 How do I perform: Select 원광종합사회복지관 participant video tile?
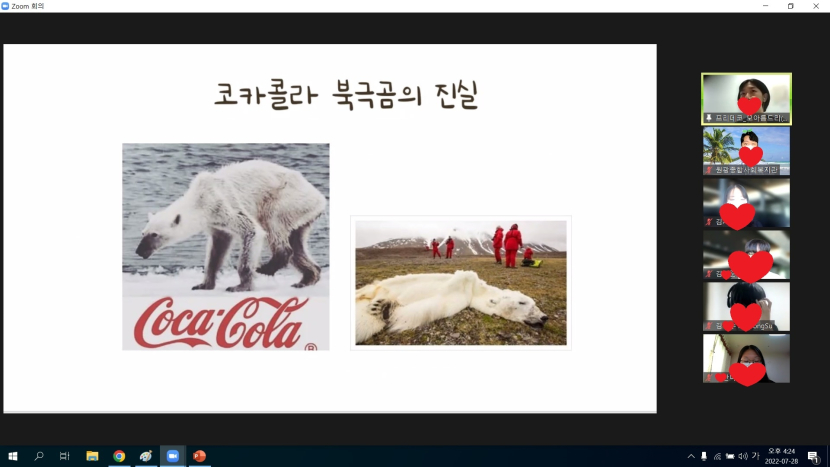coord(746,151)
